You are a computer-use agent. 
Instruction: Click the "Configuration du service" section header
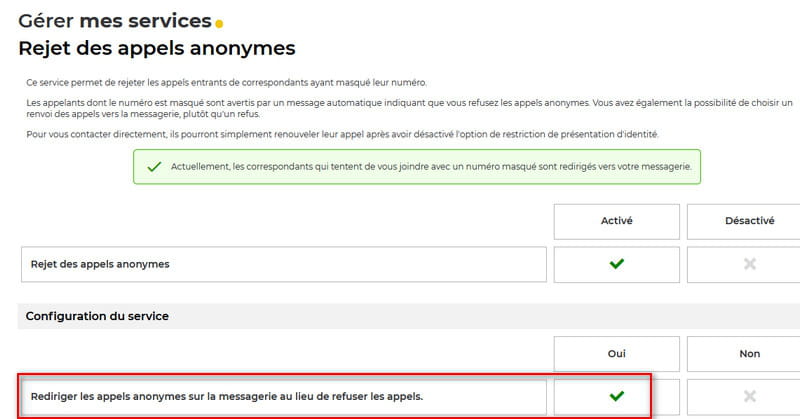[x=97, y=316]
